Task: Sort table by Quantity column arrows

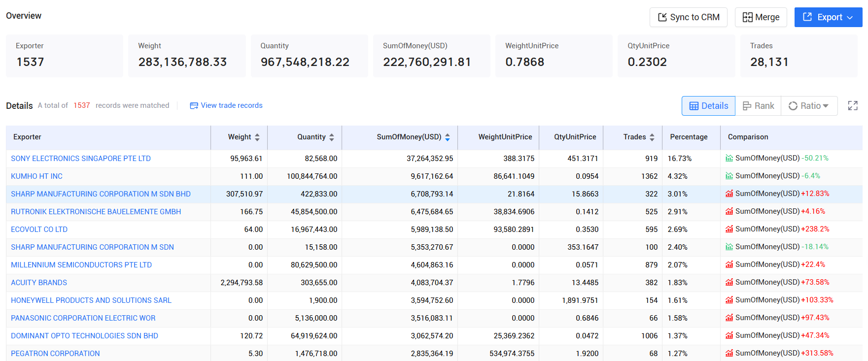Action: point(332,137)
